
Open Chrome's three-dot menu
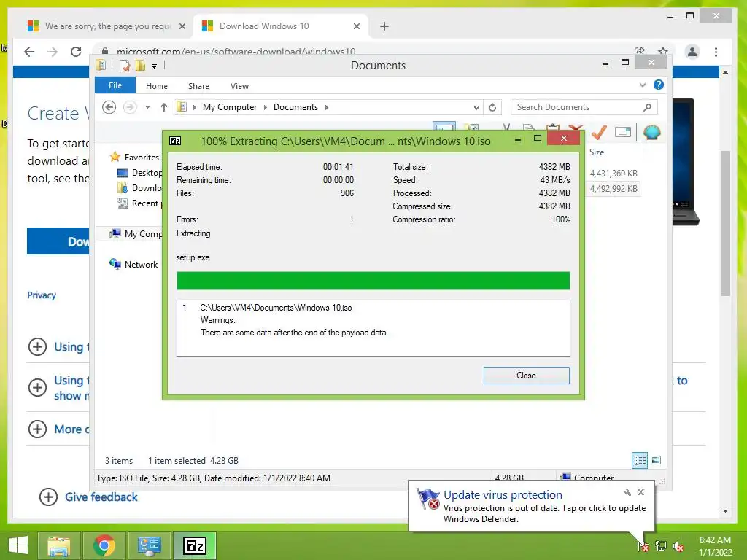[x=716, y=52]
